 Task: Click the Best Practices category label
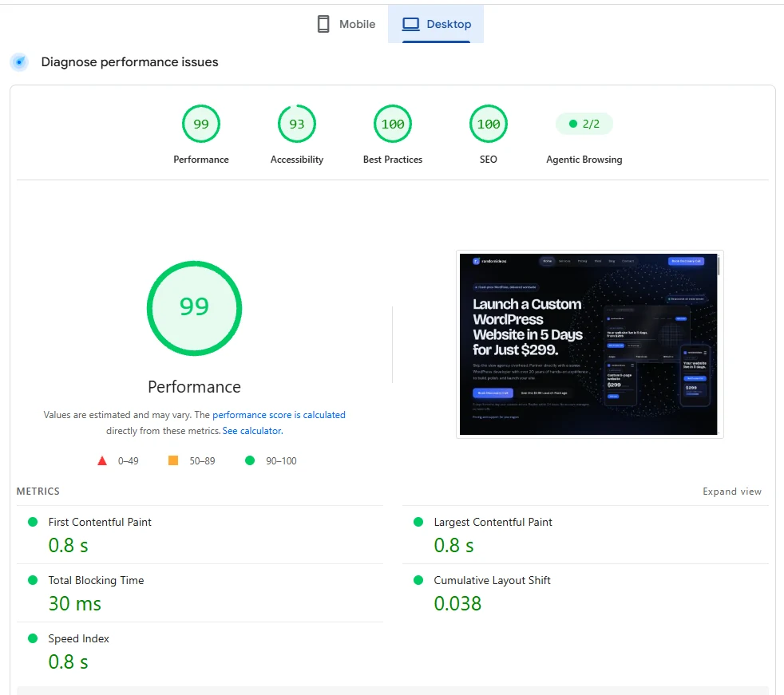[x=393, y=160]
